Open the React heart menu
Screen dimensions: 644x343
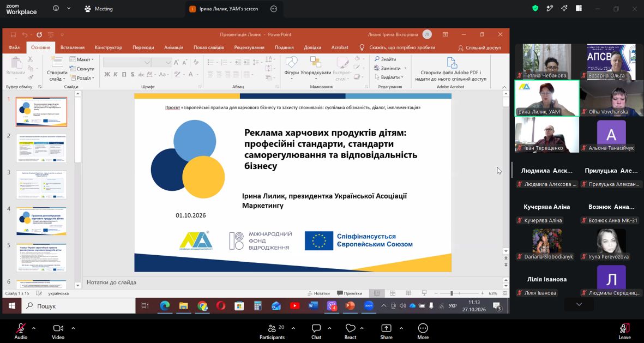point(350,328)
